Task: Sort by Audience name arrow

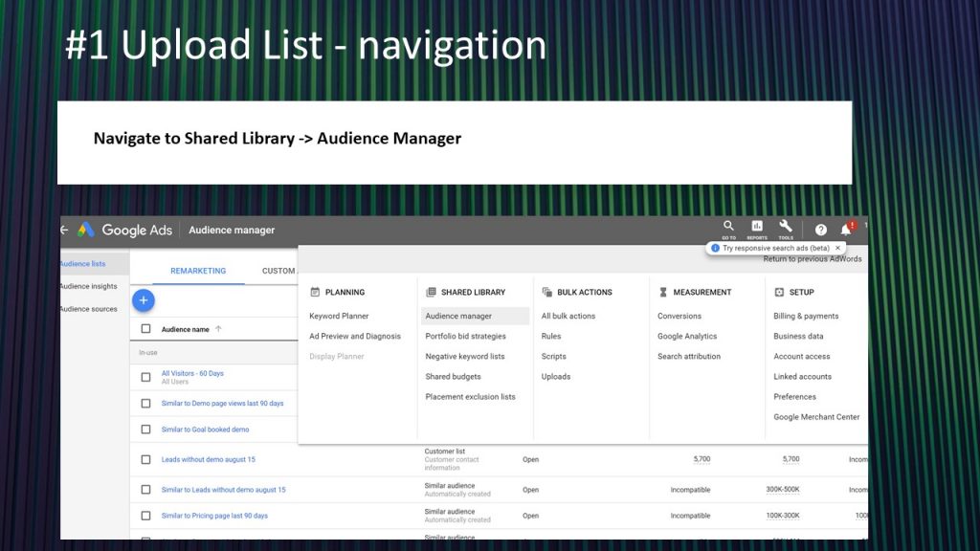Action: pyautogui.click(x=218, y=329)
